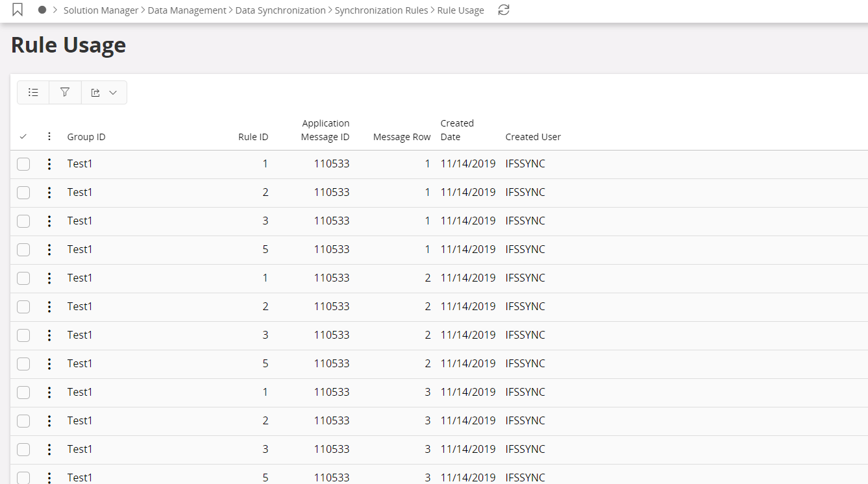Open row menu for Rule 5, Message Row 2
This screenshot has width=868, height=484.
pos(49,364)
